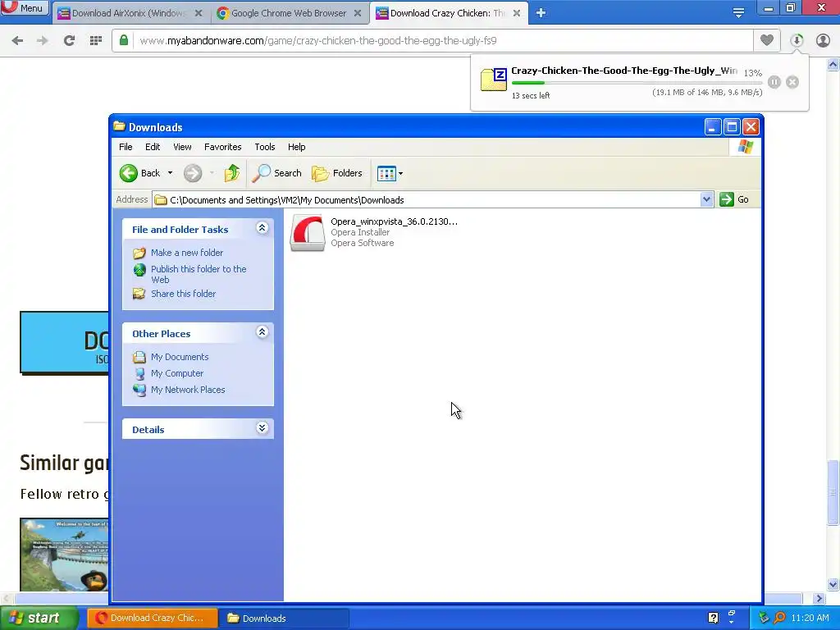The width and height of the screenshot is (840, 630).
Task: Click Make a new folder
Action: pyautogui.click(x=187, y=253)
